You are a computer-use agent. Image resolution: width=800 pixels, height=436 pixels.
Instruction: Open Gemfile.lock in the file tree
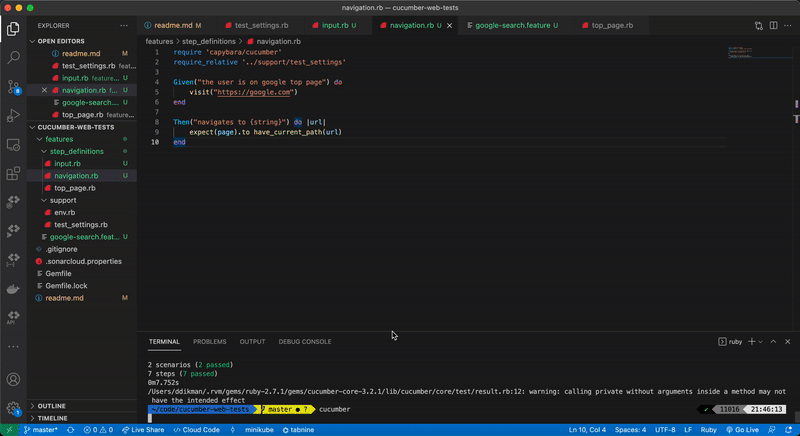click(x=82, y=286)
